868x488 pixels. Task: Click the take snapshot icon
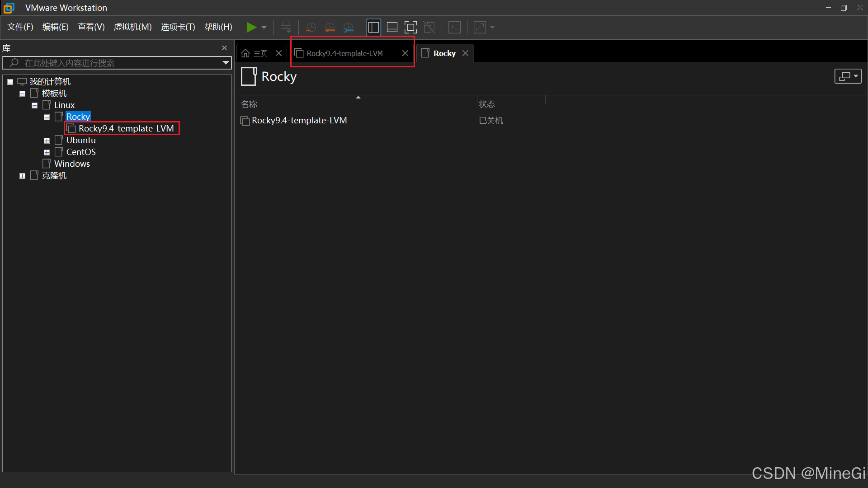pyautogui.click(x=311, y=28)
